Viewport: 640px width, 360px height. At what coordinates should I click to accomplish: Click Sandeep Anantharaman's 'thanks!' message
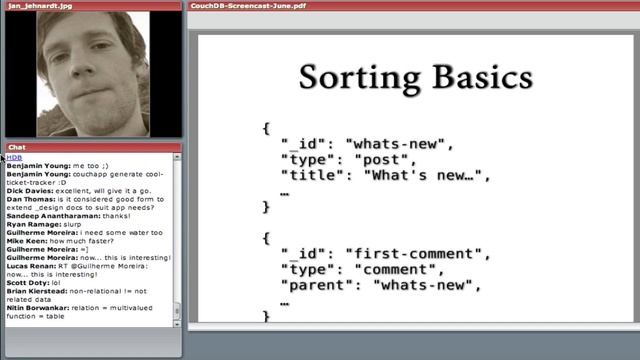click(69, 216)
